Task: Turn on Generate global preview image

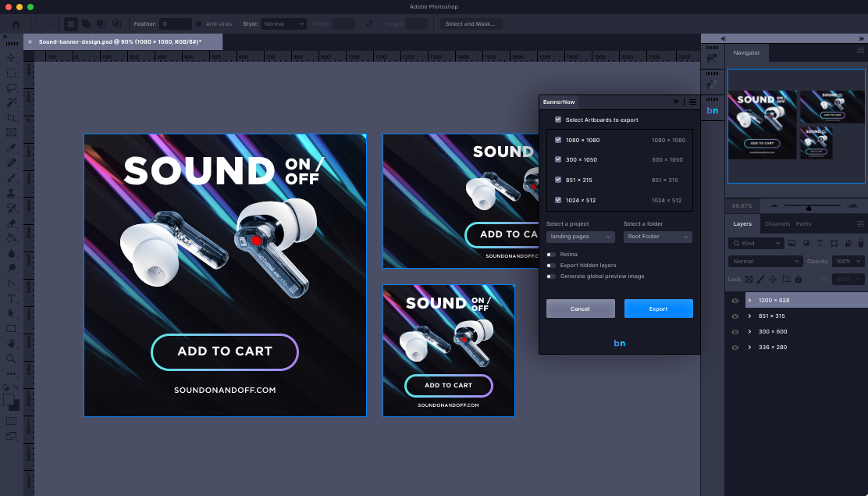Action: (551, 277)
